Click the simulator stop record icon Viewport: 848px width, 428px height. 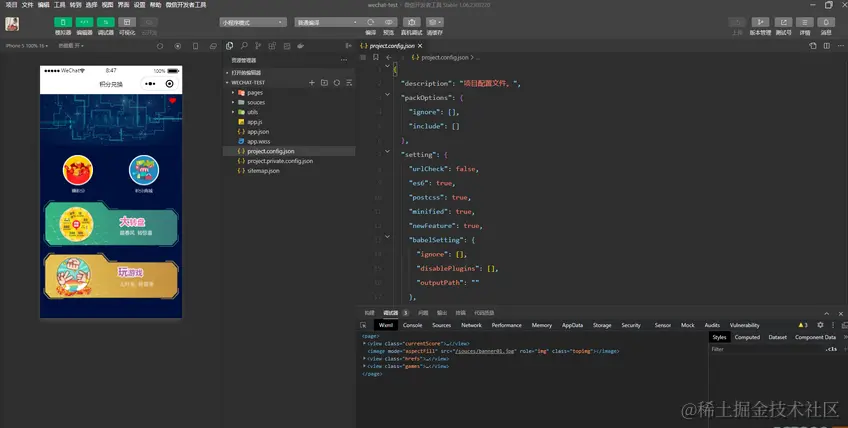pos(178,46)
